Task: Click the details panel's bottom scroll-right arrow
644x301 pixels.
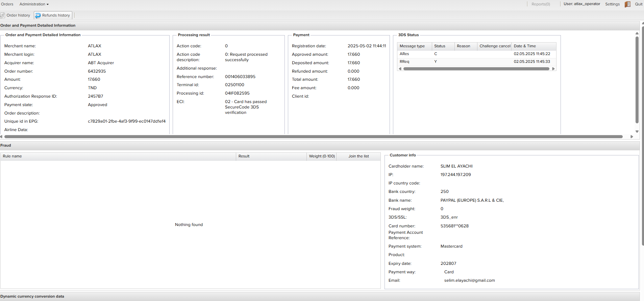Action: pyautogui.click(x=632, y=137)
